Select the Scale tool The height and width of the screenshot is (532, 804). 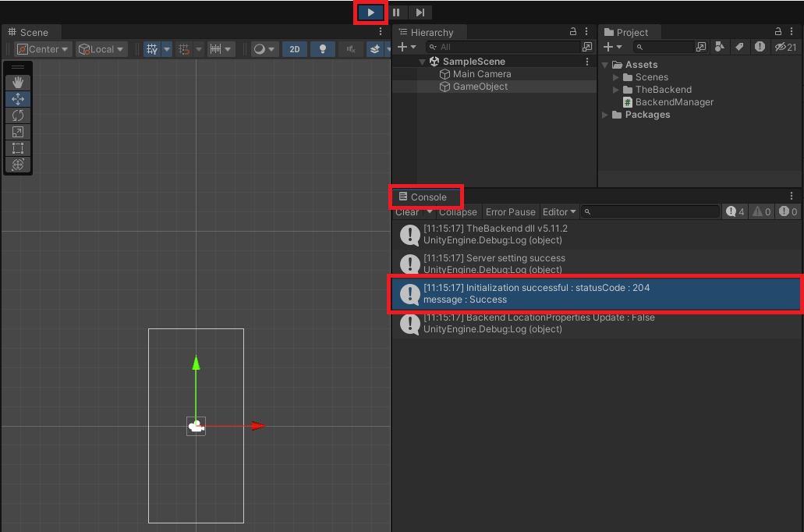pyautogui.click(x=18, y=132)
